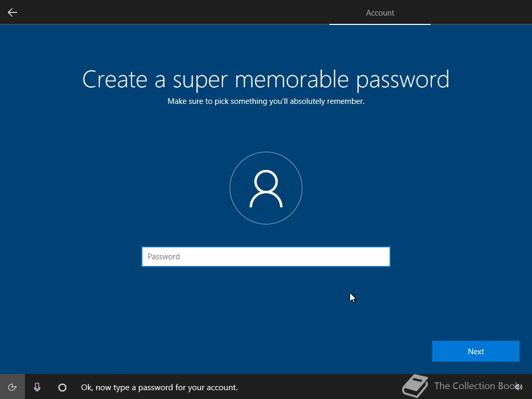
Task: Adjust volume via the speaker icon
Action: (518, 387)
